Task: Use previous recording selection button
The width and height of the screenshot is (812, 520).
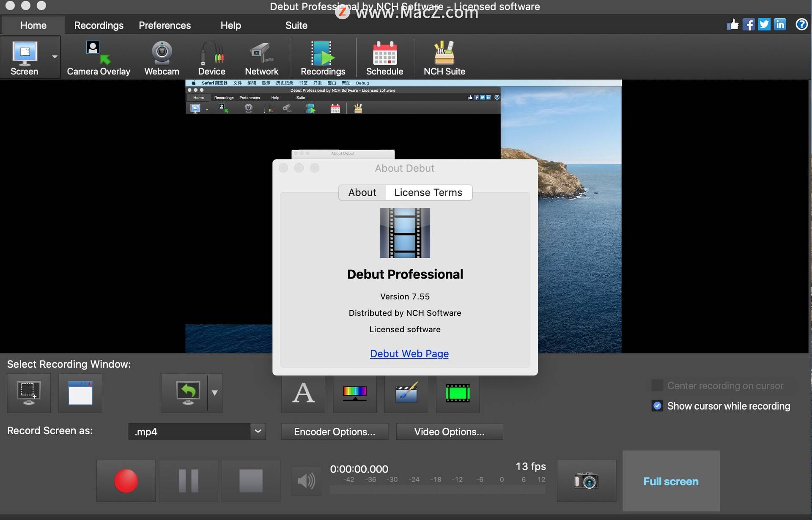Action: point(185,393)
